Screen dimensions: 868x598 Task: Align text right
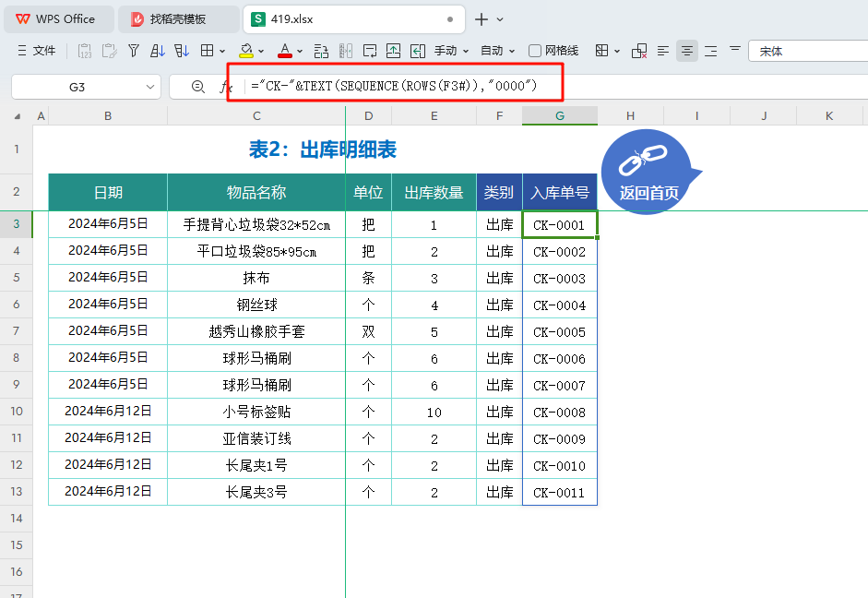pyautogui.click(x=711, y=51)
